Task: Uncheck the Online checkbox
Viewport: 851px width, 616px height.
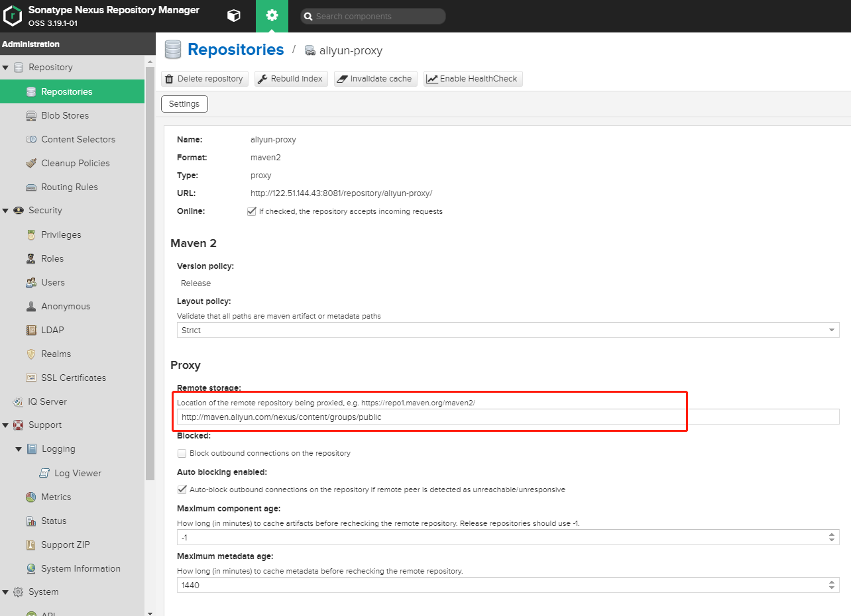Action: tap(251, 211)
